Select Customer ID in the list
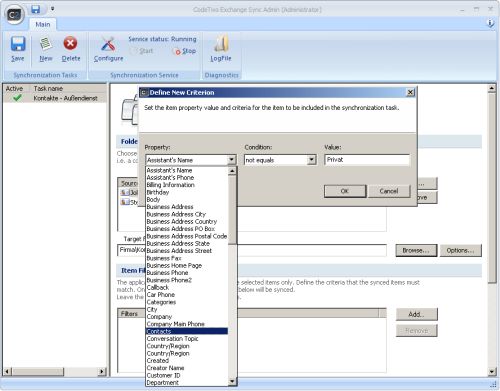This screenshot has width=500, height=391. [x=187, y=375]
